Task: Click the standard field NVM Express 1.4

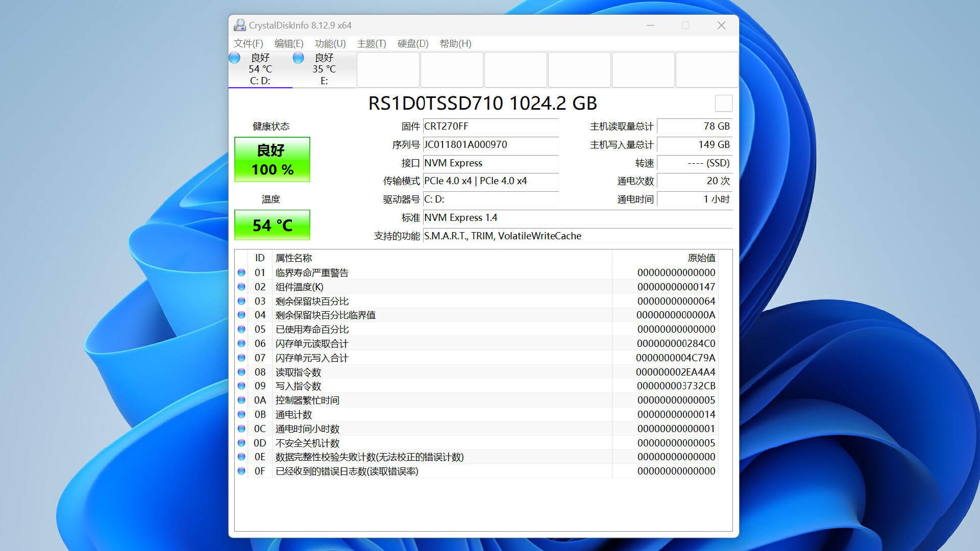Action: pos(577,218)
